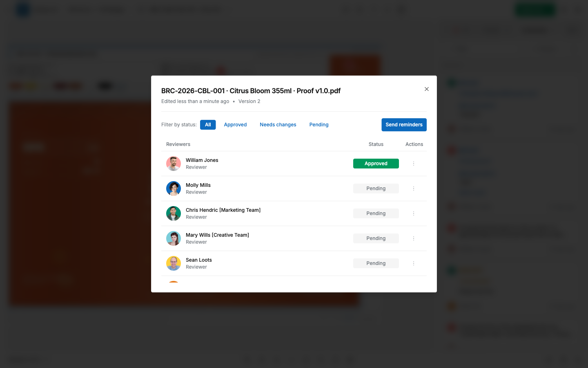Screen dimensions: 588x368
Task: Open actions menu for Sean Loots
Action: (414, 263)
